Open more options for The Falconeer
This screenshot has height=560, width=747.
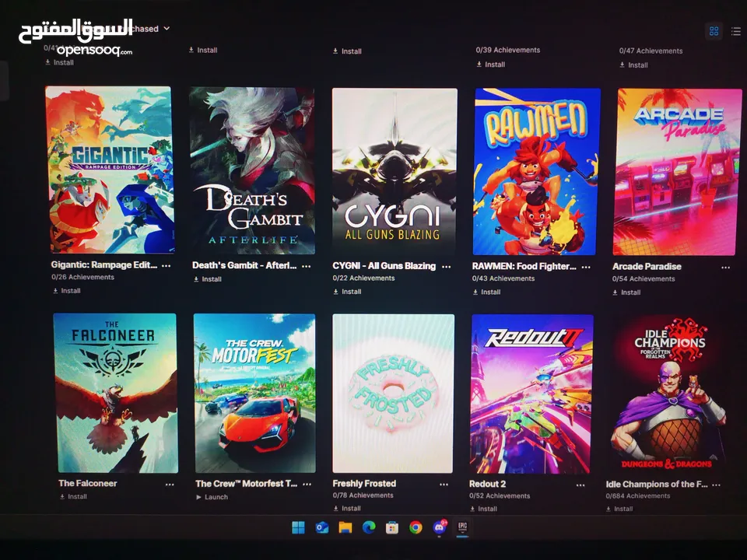[x=170, y=485]
